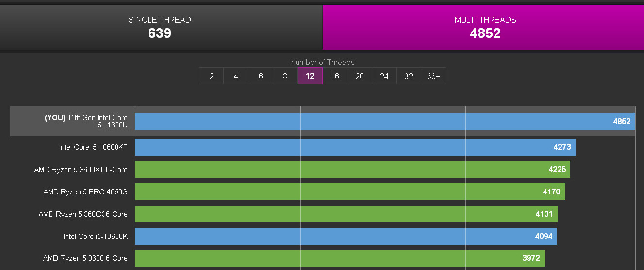
Task: Switch to the Multi Threads score tab
Action: point(483,27)
